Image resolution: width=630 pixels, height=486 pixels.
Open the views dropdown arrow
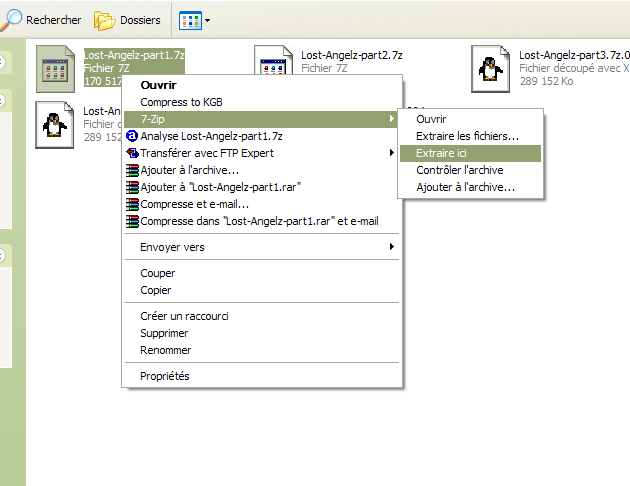click(x=207, y=20)
